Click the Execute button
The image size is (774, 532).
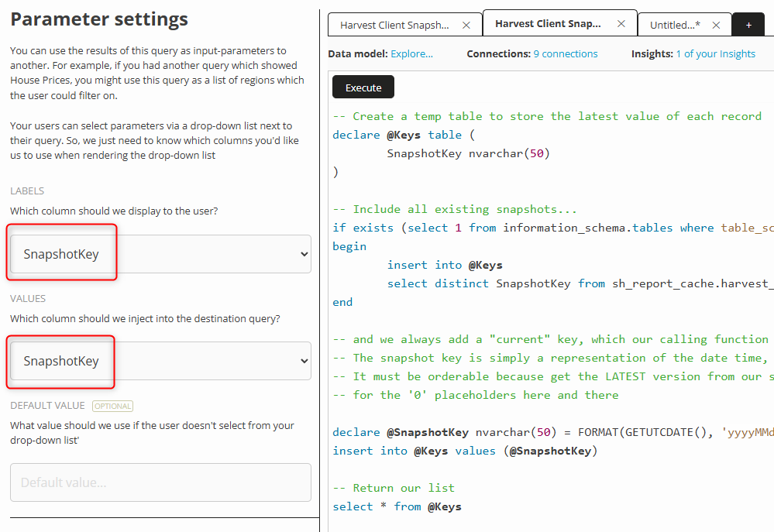363,88
